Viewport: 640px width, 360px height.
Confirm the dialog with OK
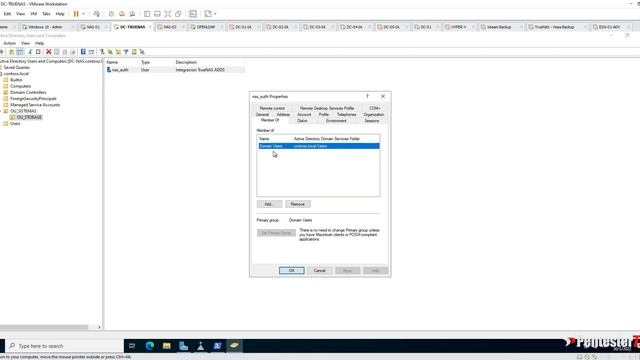coord(291,271)
